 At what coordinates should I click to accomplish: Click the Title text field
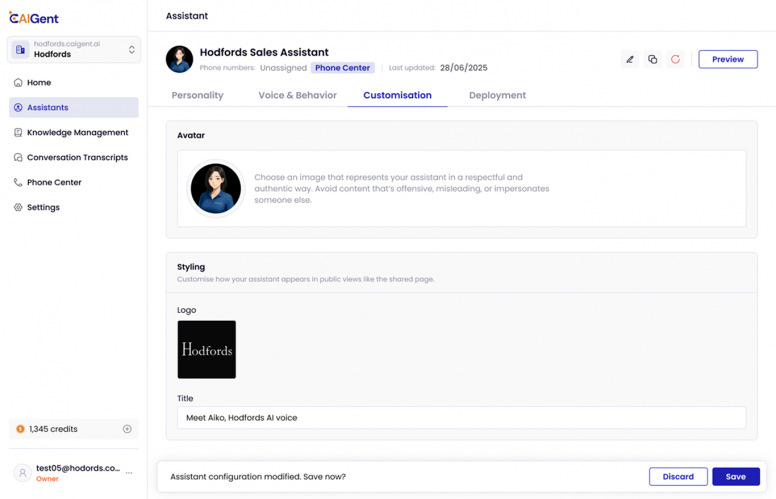[x=461, y=418]
